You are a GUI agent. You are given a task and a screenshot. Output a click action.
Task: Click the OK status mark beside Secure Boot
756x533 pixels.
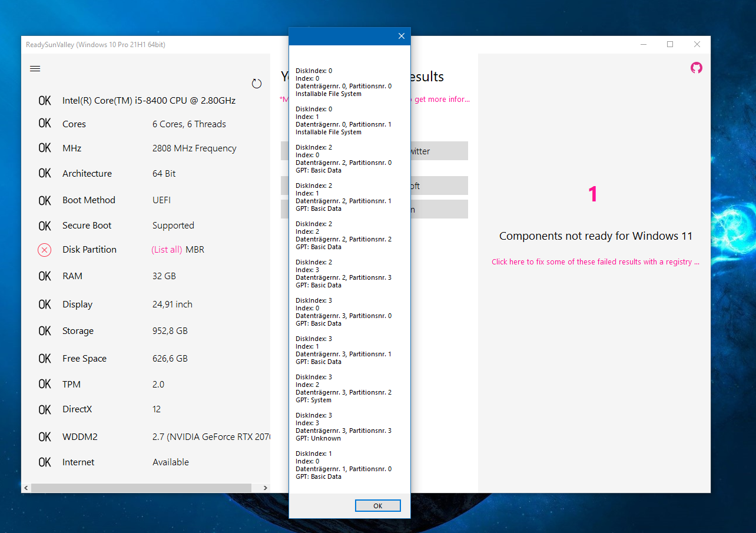pos(45,225)
